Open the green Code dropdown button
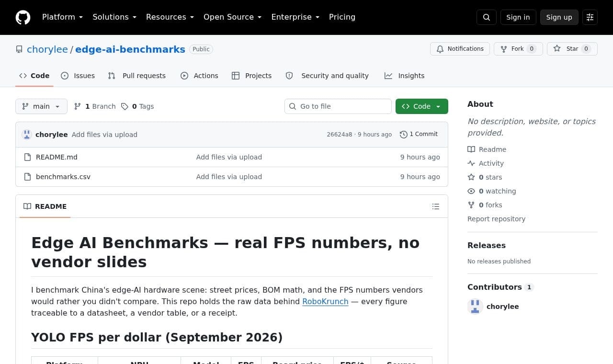 422,106
